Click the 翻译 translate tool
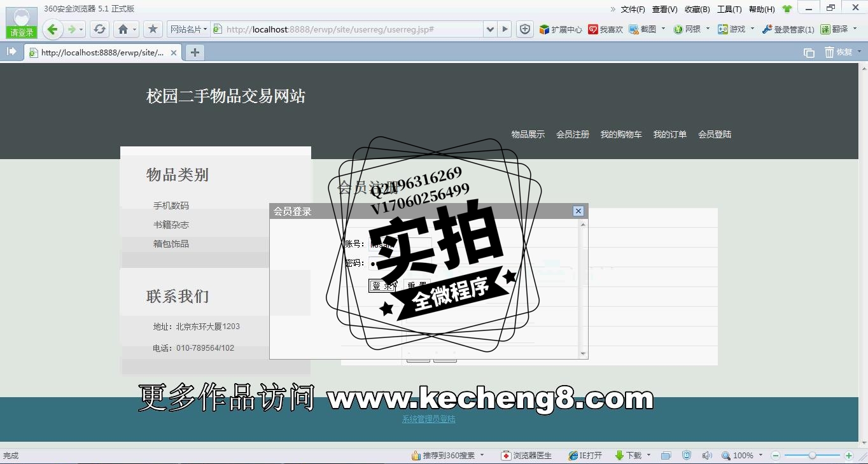868x464 pixels. coord(834,29)
